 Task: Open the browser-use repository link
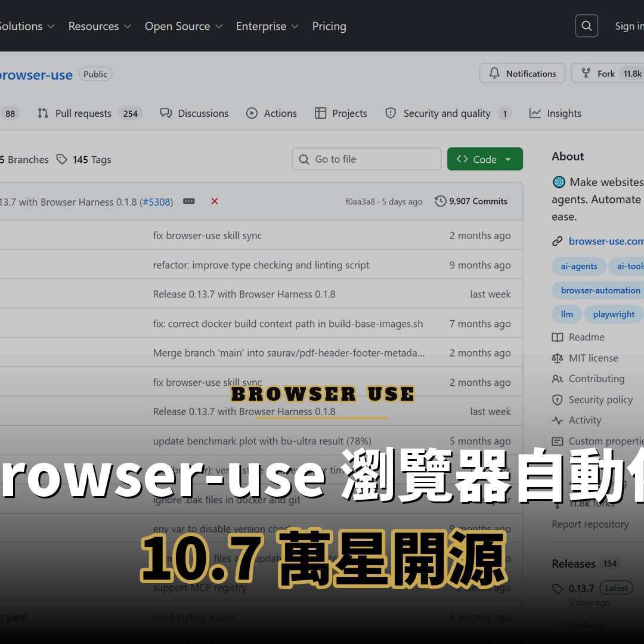pos(36,75)
